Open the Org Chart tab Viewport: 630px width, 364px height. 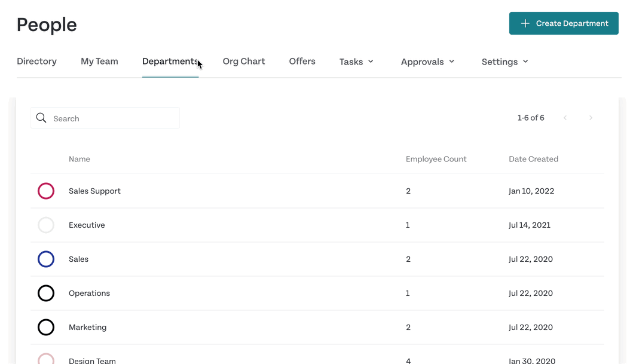(x=243, y=61)
